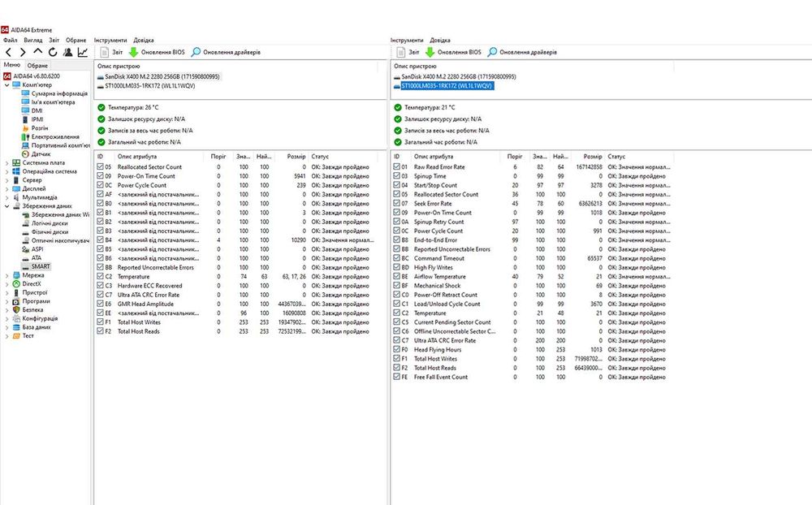Switch to the Меню sidebar tab
The width and height of the screenshot is (812, 505).
click(x=11, y=65)
